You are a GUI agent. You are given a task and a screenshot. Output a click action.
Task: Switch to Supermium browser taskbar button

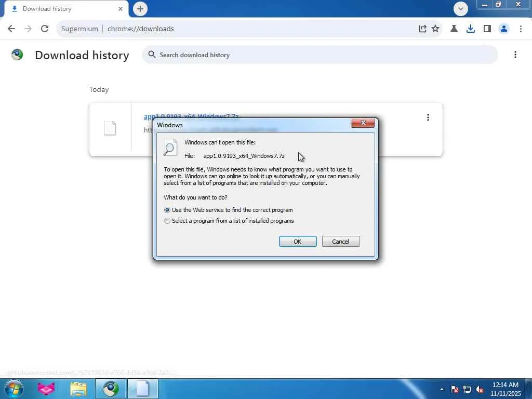(111, 389)
